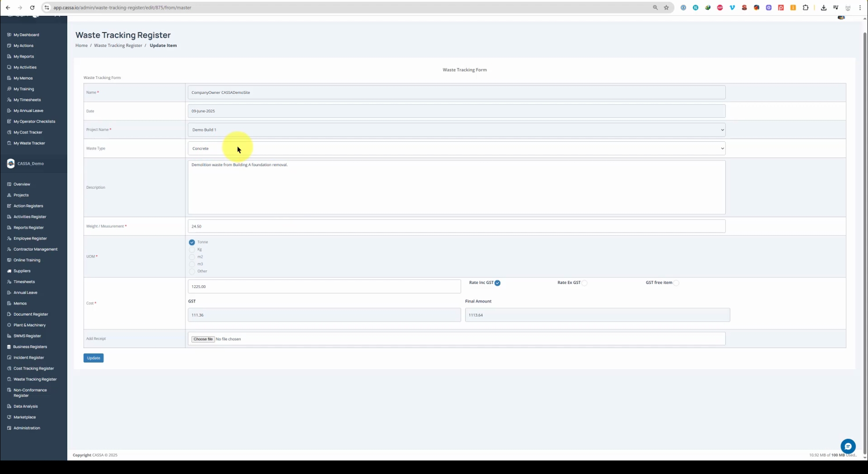Image resolution: width=868 pixels, height=474 pixels.
Task: Select the m3 unit radio button
Action: point(192,264)
